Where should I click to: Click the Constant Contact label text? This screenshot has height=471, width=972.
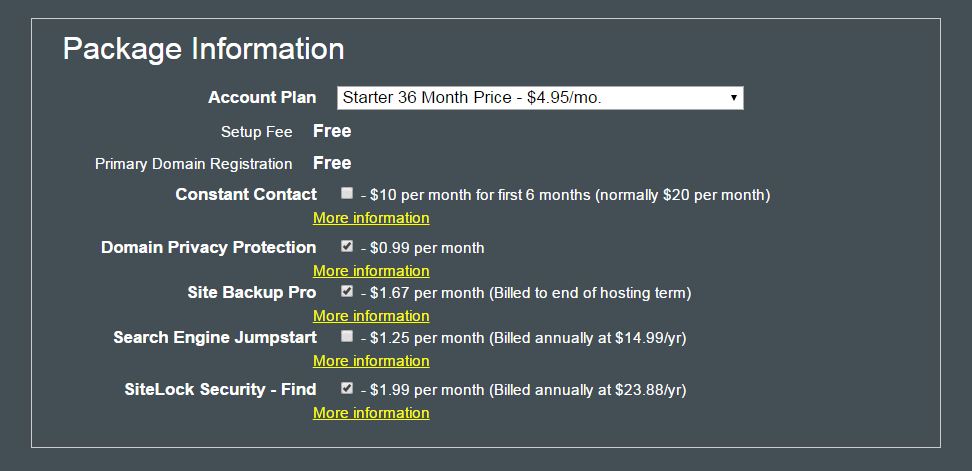[x=246, y=195]
